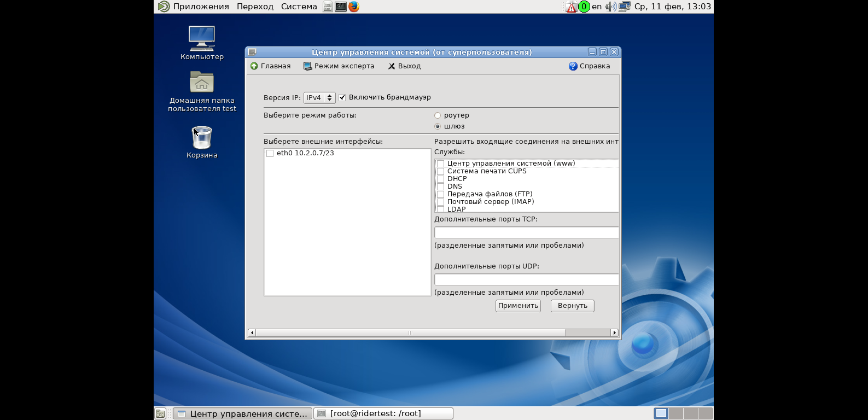Maximize the control center window
Viewport: 868px width, 420px height.
[x=603, y=52]
